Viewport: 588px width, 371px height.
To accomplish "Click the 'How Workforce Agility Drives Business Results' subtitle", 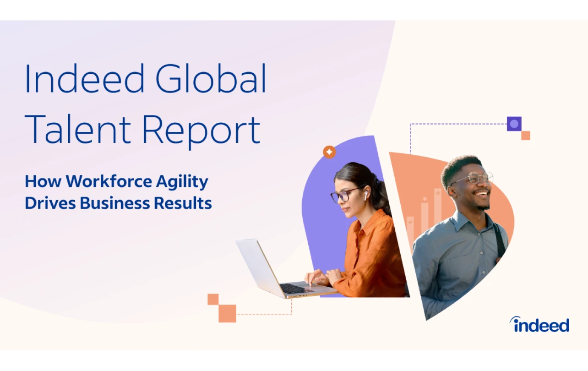I will click(118, 192).
